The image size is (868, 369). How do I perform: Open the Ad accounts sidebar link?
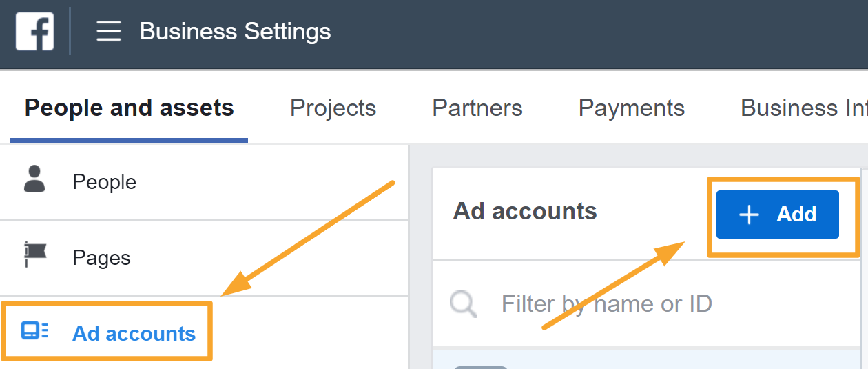[x=134, y=334]
